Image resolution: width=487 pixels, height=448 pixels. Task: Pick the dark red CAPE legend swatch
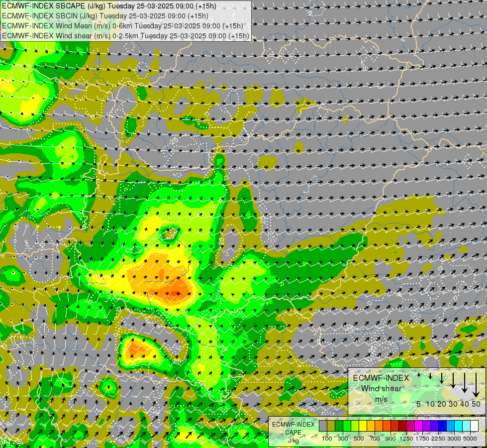click(403, 426)
